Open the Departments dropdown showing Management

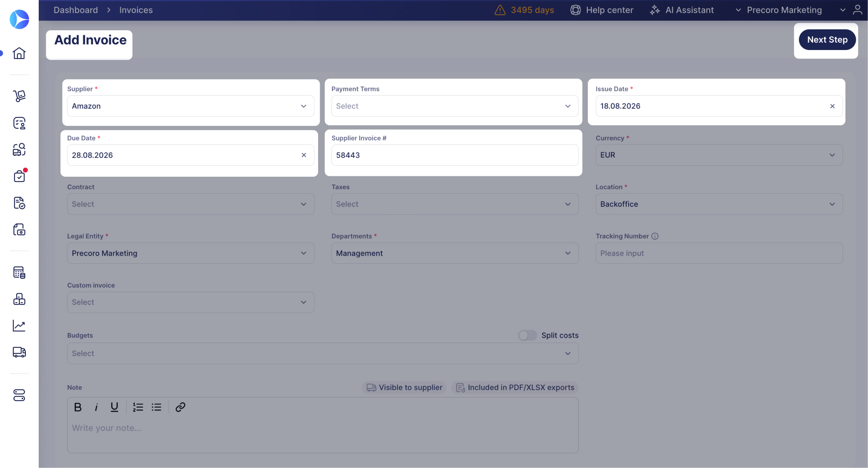coord(455,253)
